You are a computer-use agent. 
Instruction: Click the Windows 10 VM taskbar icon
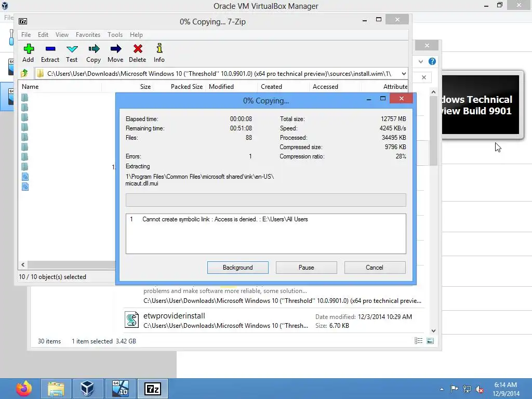pyautogui.click(x=120, y=389)
